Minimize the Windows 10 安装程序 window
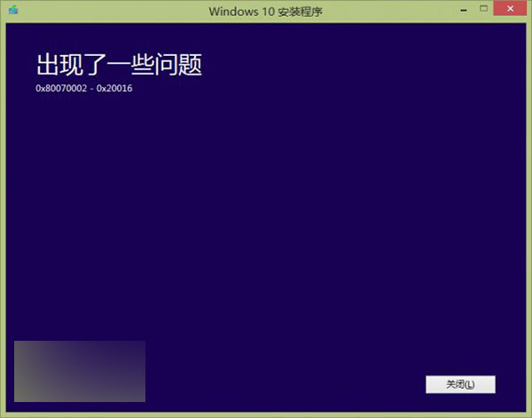The image size is (532, 418). 464,11
